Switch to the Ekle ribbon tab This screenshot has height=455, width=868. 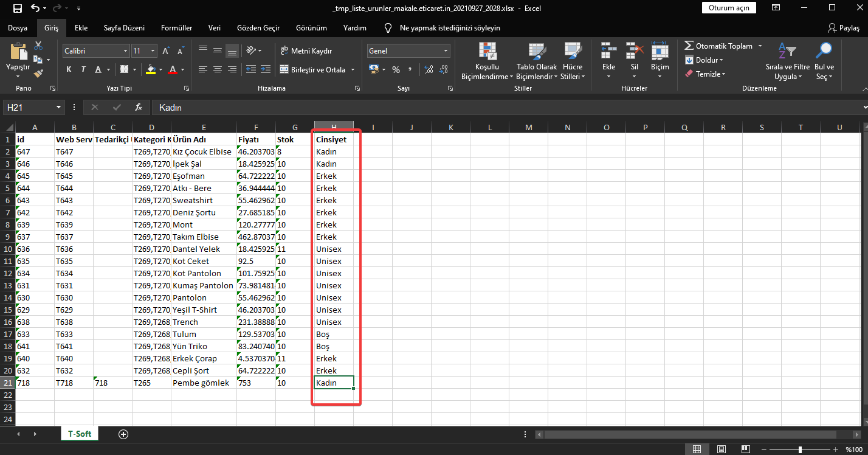pos(81,28)
